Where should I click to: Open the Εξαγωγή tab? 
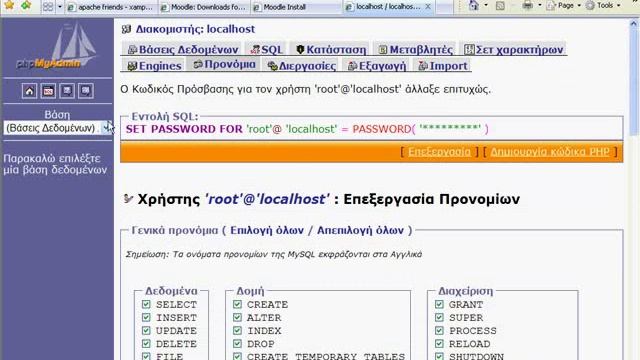coord(377,66)
